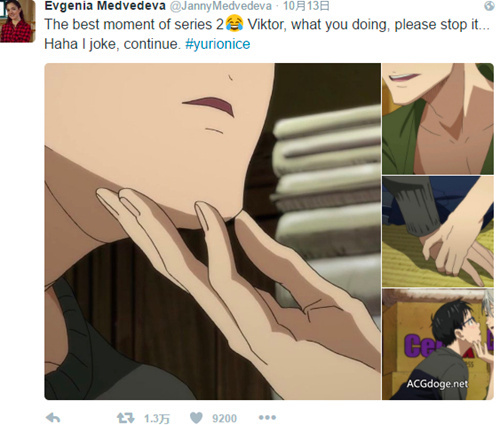Click the "Haha I joke, continue." line
500x425 pixels.
tap(113, 44)
